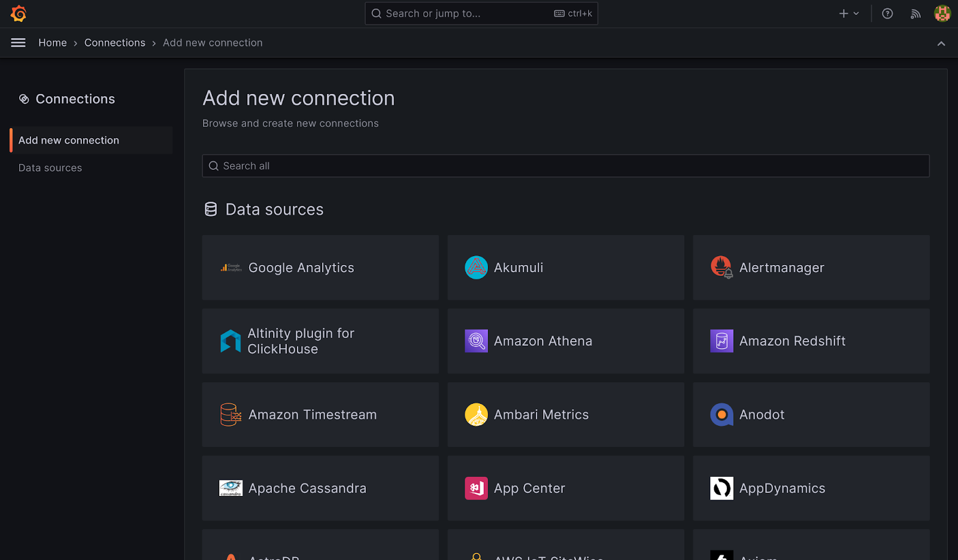Image resolution: width=958 pixels, height=560 pixels.
Task: Open the user profile avatar
Action: (x=942, y=13)
